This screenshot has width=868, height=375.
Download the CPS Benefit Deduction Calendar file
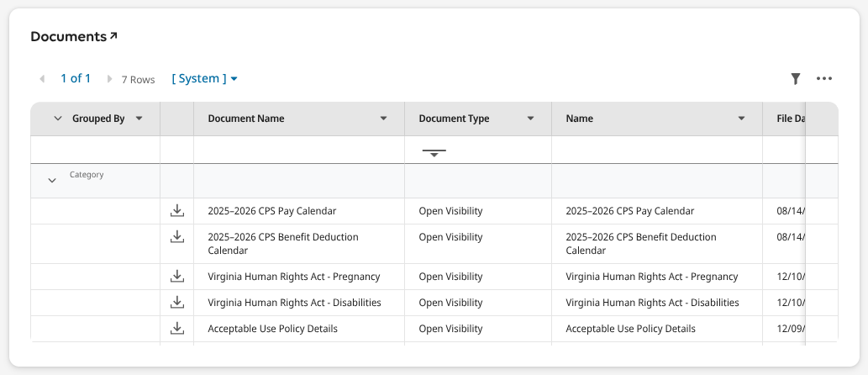pyautogui.click(x=176, y=236)
